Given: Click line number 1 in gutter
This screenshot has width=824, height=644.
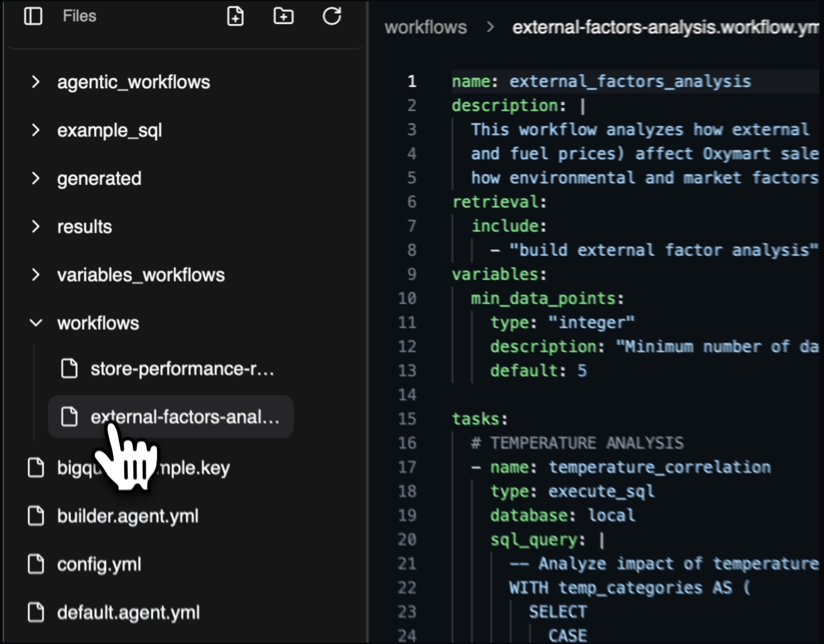Looking at the screenshot, I should point(412,81).
